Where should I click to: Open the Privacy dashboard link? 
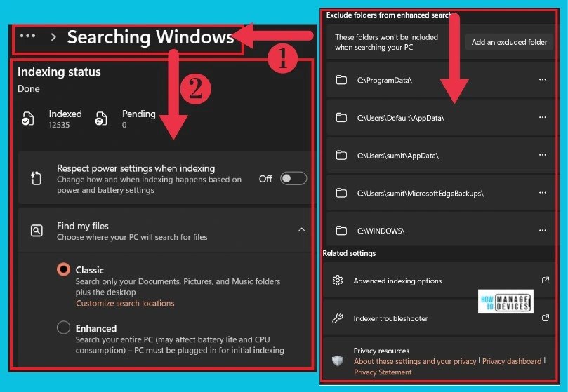click(x=512, y=361)
